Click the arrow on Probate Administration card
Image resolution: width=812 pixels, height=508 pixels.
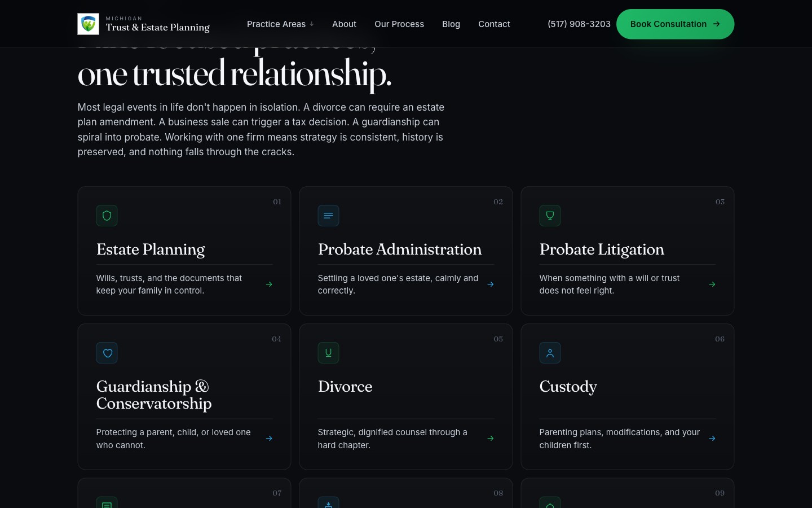point(491,284)
